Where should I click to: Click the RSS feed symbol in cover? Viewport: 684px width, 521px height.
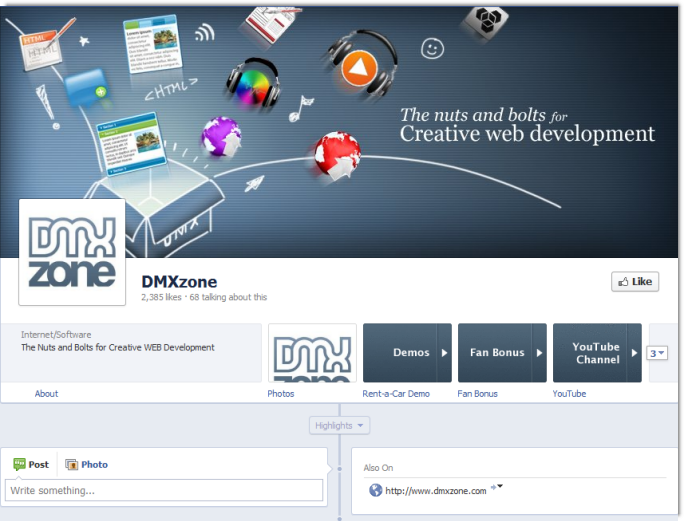click(205, 32)
